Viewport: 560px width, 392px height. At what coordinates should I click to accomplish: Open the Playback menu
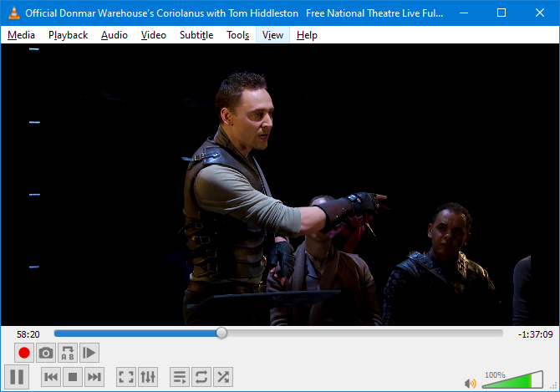click(68, 35)
